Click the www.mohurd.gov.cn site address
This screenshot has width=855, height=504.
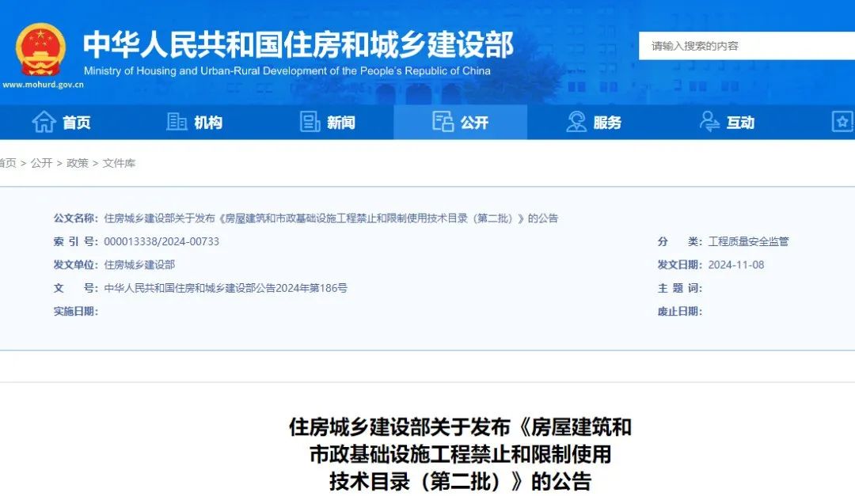43,85
